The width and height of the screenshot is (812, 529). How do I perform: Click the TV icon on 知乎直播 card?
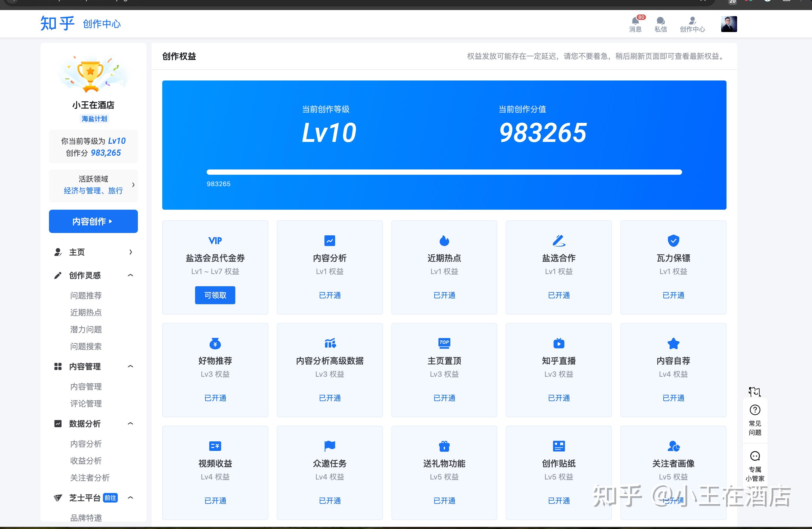[559, 343]
